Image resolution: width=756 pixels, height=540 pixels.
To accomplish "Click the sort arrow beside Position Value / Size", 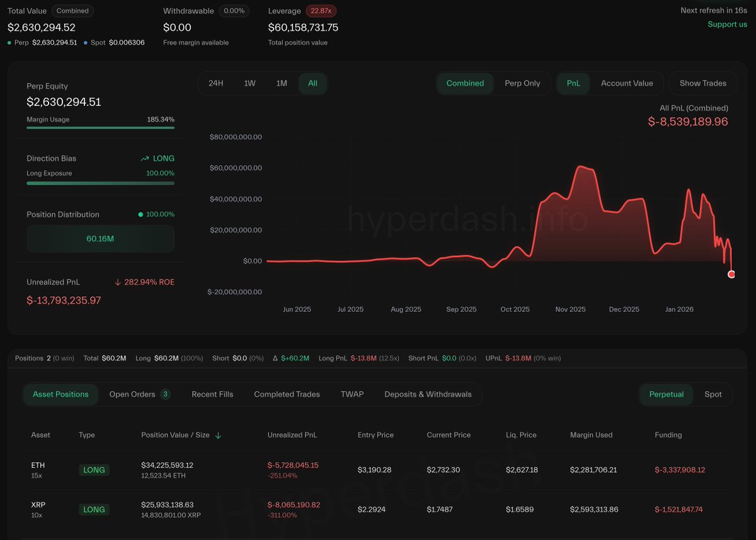I will click(x=218, y=435).
